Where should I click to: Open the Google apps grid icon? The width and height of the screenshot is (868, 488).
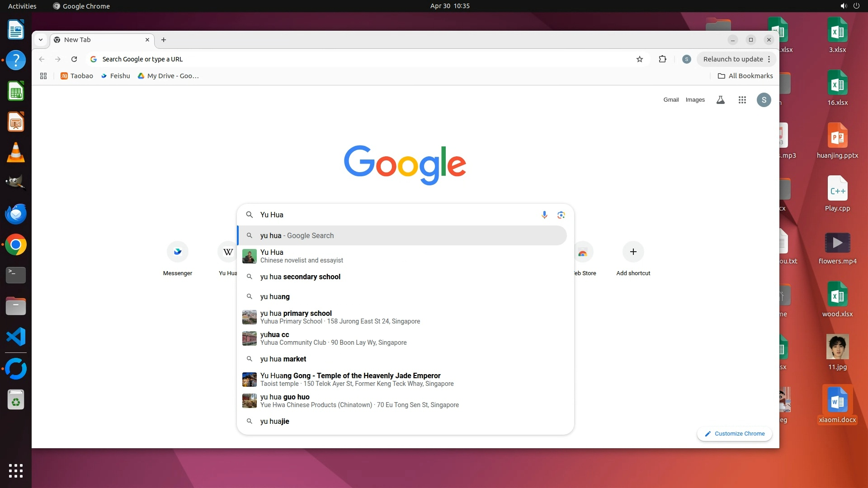(742, 100)
